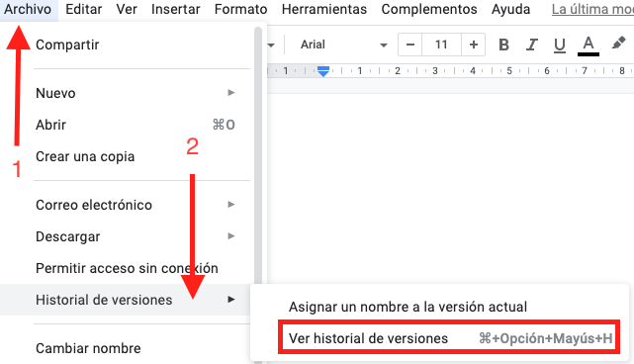Image resolution: width=634 pixels, height=364 pixels.
Task: Choose Abrir from the menu
Action: tap(126, 125)
